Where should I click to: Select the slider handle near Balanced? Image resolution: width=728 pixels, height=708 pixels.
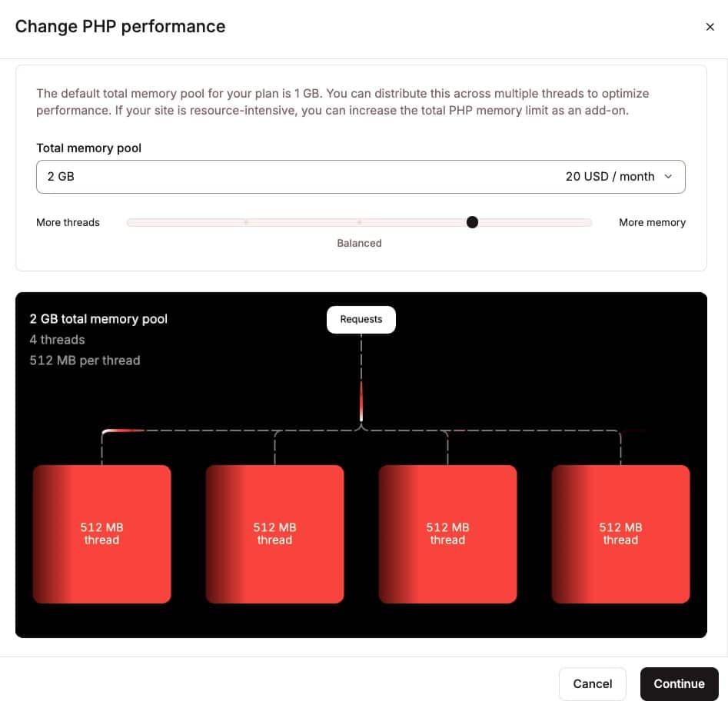[472, 222]
